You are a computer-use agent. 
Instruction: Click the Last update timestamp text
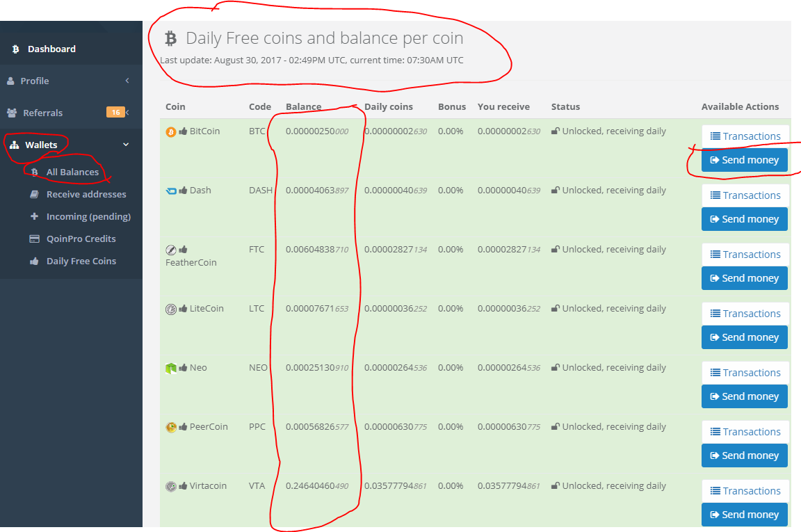pos(311,61)
